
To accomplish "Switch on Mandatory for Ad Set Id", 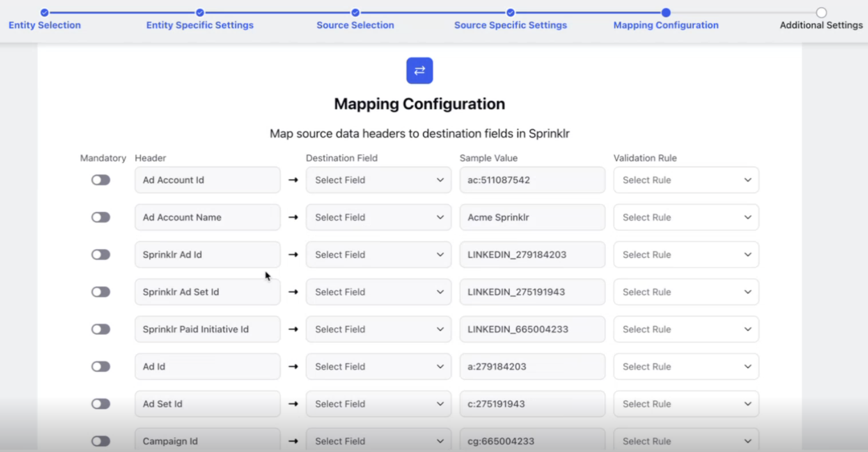I will 101,404.
